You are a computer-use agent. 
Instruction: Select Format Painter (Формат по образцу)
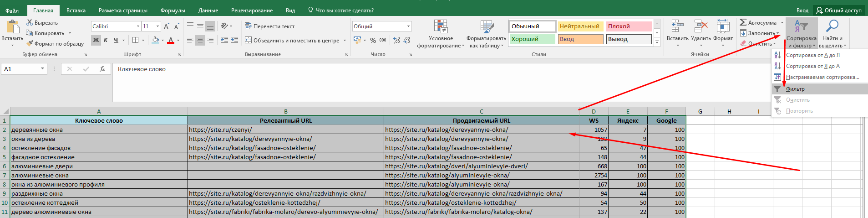click(55, 43)
